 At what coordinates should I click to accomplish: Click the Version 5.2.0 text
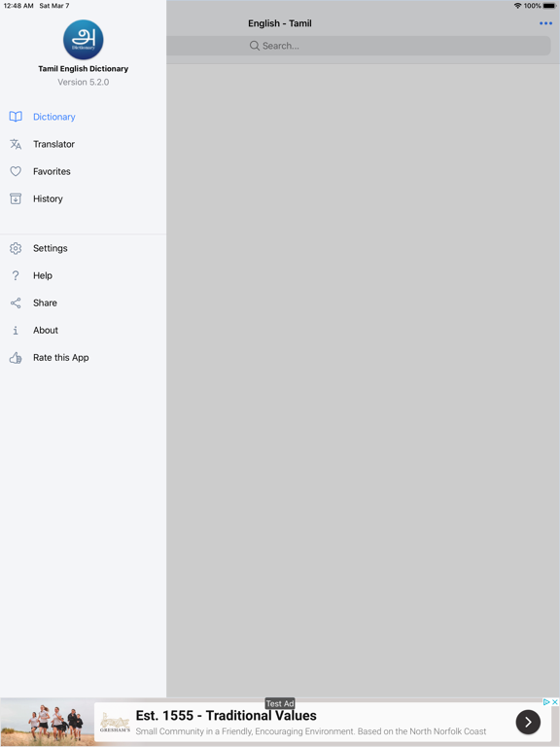[x=84, y=82]
